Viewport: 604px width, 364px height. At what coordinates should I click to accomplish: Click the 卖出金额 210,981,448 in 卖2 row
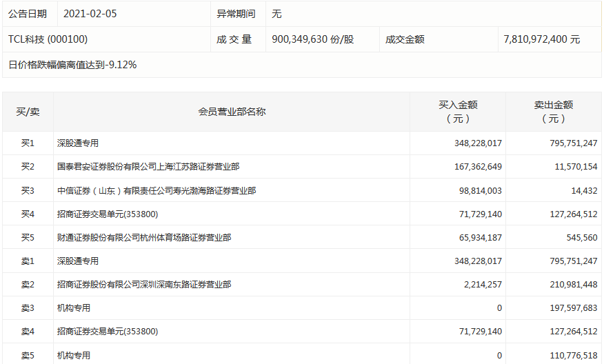pyautogui.click(x=574, y=284)
